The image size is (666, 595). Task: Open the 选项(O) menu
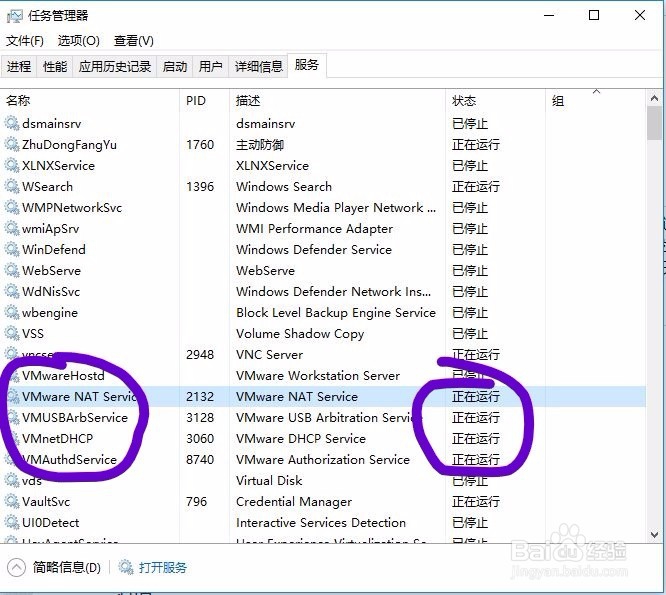[x=79, y=41]
